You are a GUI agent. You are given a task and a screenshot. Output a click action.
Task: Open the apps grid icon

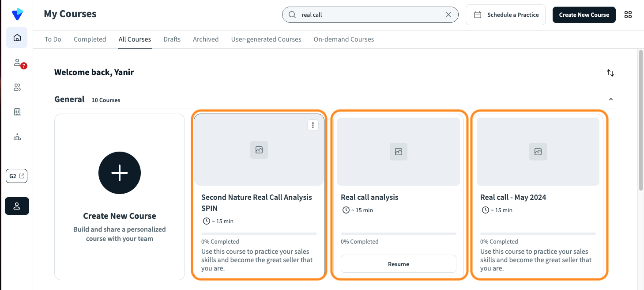coord(628,15)
